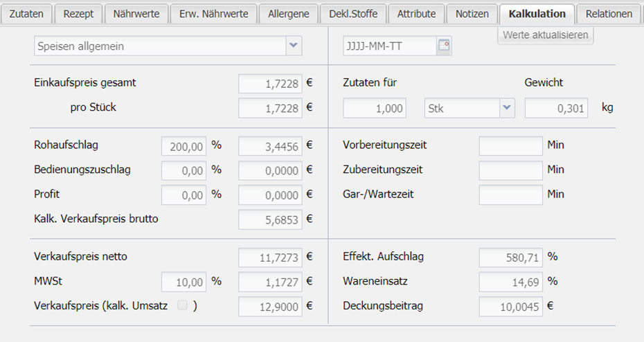The width and height of the screenshot is (644, 342).
Task: Switch to the Zutaten tab
Action: pyautogui.click(x=26, y=14)
